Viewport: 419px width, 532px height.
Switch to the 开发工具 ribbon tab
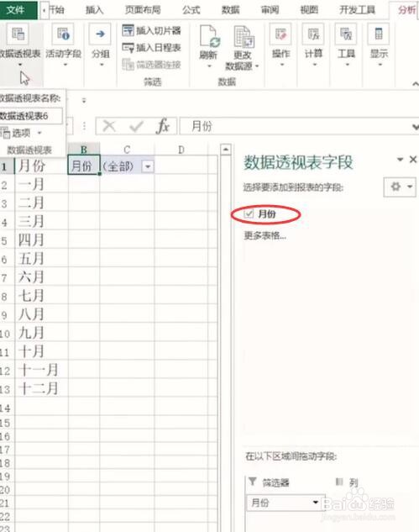click(358, 10)
